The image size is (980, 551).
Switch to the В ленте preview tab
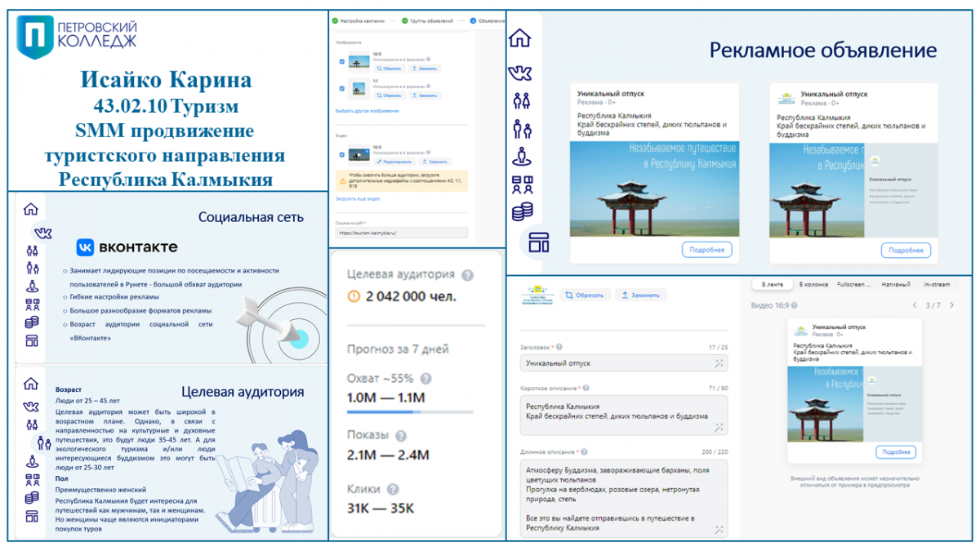click(772, 284)
